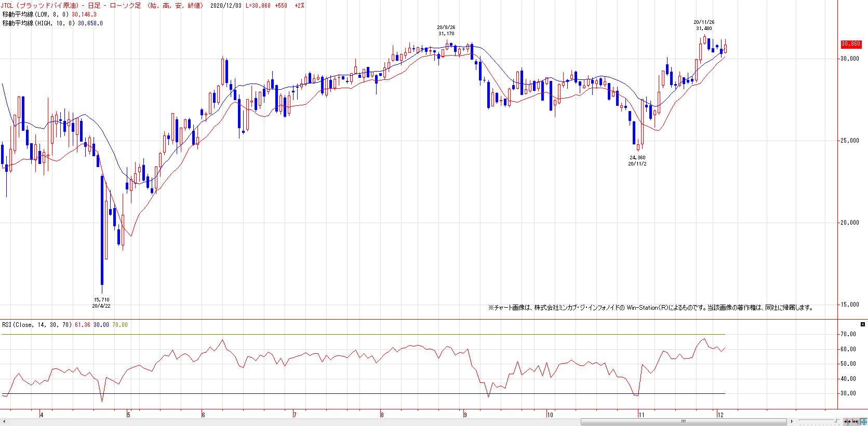Click month 4 on the time axis
Viewport: 868px width, 426px height.
click(x=42, y=415)
